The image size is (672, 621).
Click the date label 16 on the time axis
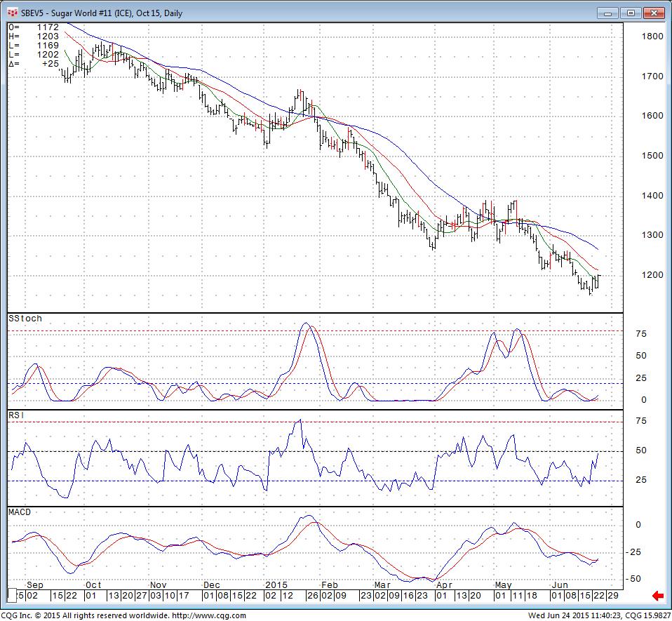pos(408,596)
